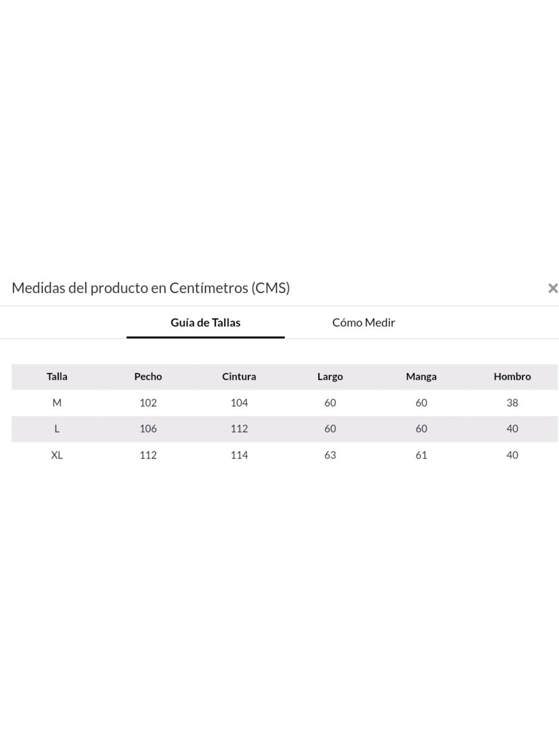Click the Cintura column header
The width and height of the screenshot is (559, 756).
(x=239, y=377)
